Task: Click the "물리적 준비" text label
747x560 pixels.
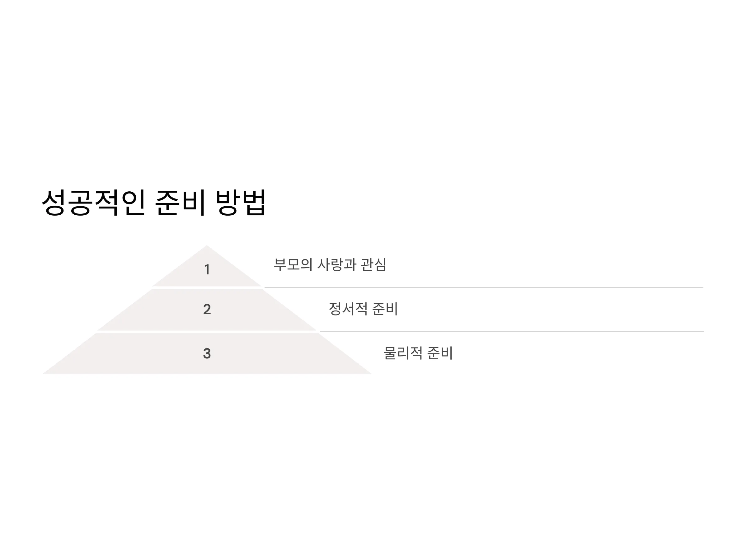Action: (418, 353)
